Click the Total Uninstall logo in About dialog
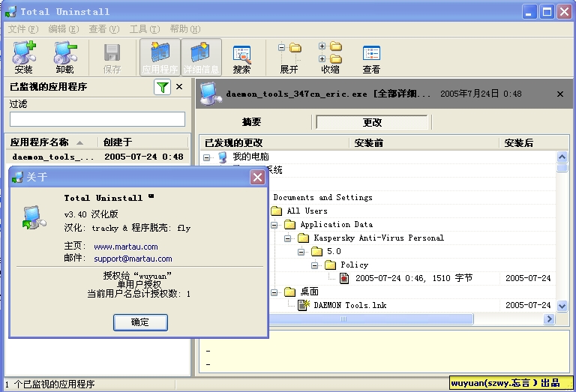576x392 pixels. [x=34, y=217]
